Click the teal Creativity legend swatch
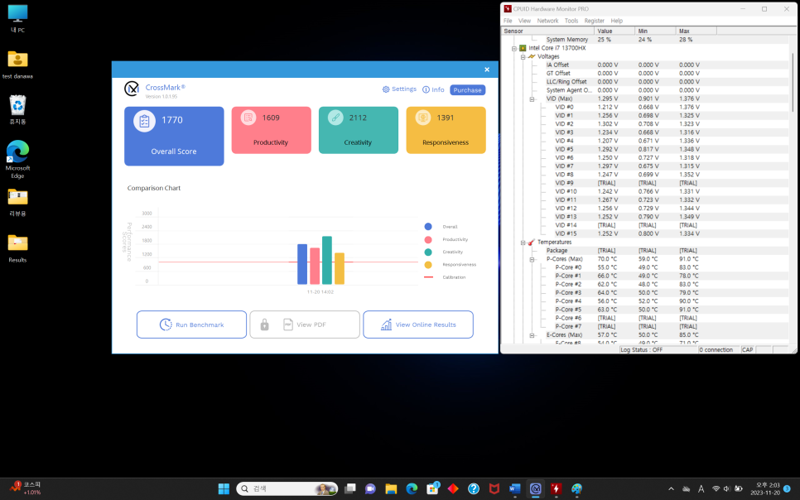Viewport: 800px width, 500px height. (428, 252)
